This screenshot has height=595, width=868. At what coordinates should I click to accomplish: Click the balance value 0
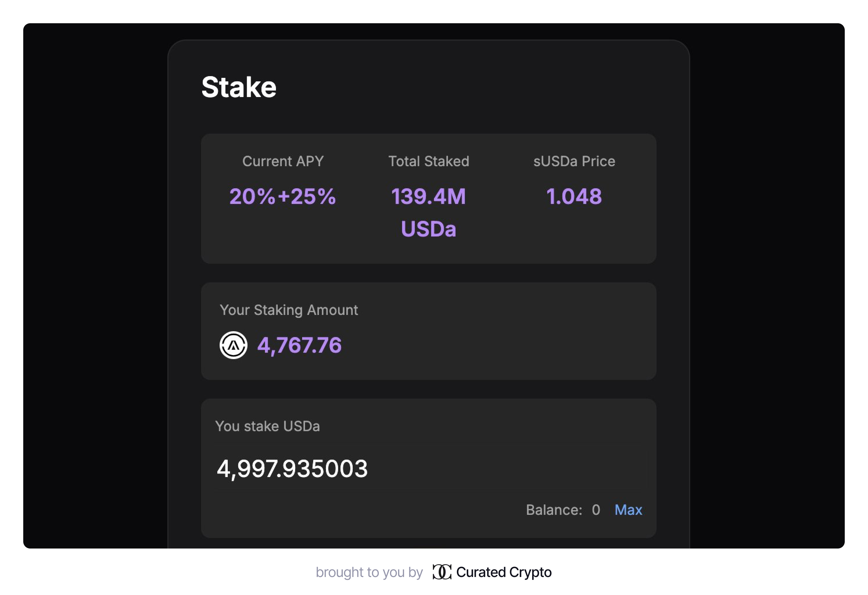point(596,510)
